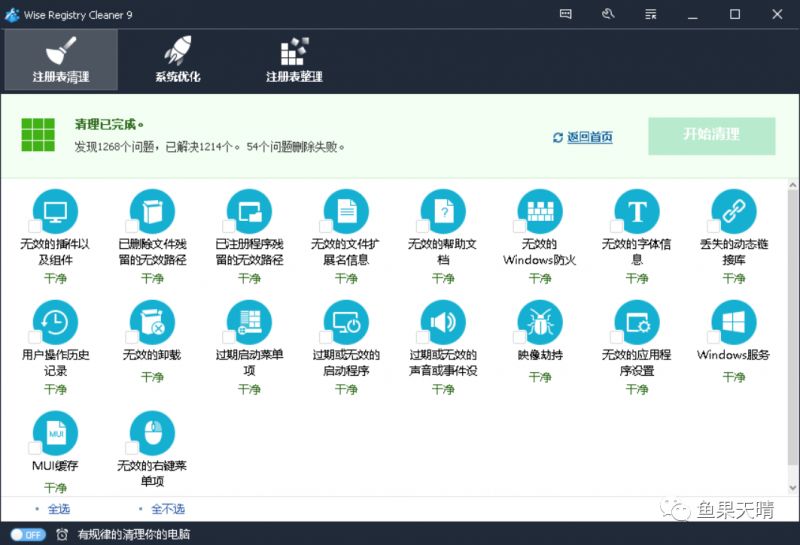This screenshot has height=545, width=800.
Task: Tick the 过期启动菜单项 checkbox
Action: click(229, 337)
